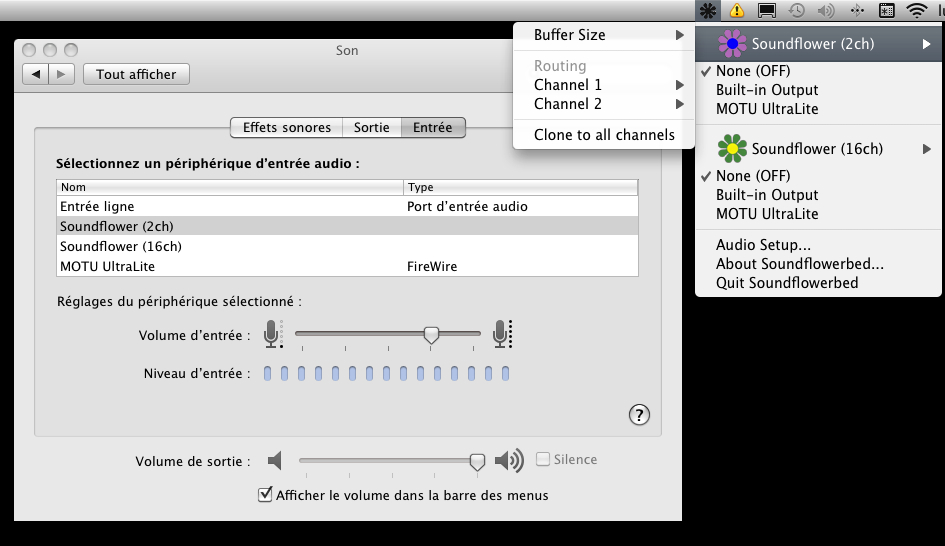The height and width of the screenshot is (546, 945).
Task: Select Built-in Output under Soundflower (2ch)
Action: 767,90
